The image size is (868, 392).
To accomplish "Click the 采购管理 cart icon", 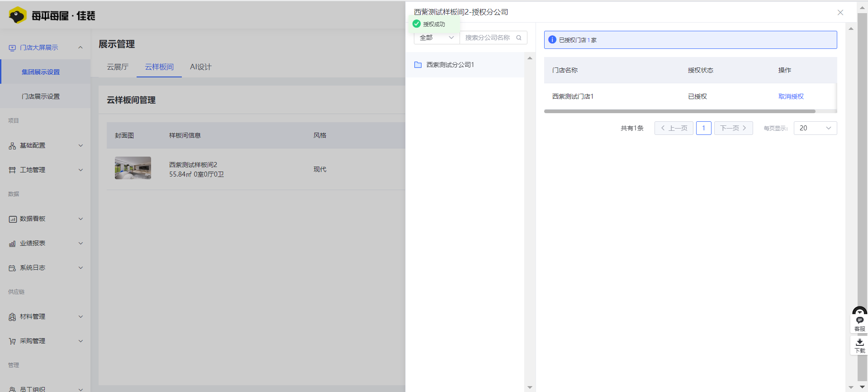I will pyautogui.click(x=12, y=341).
